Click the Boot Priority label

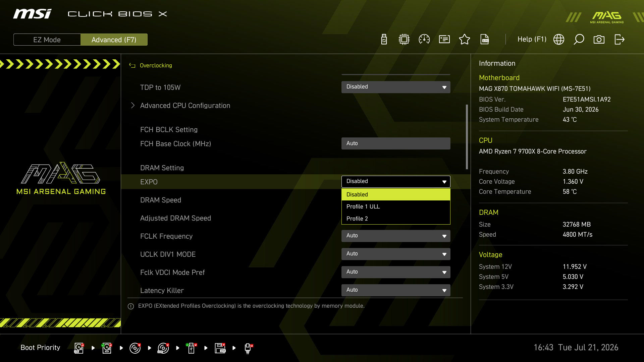point(40,348)
